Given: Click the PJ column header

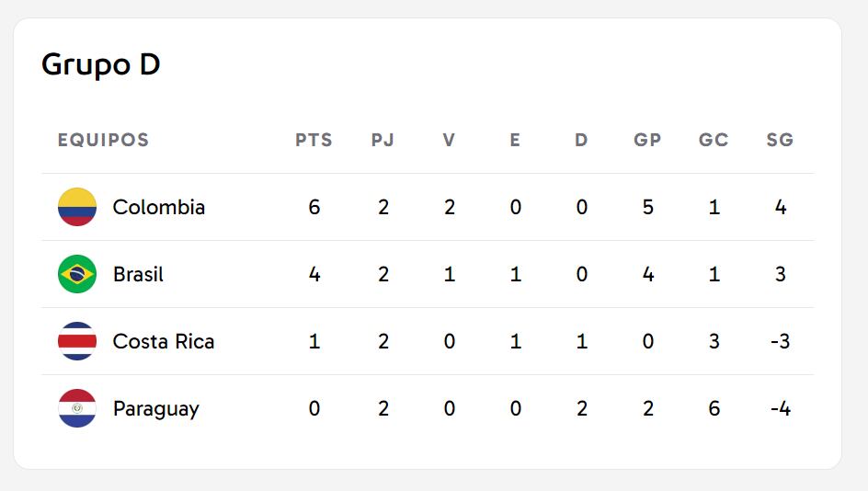Looking at the screenshot, I should coord(383,141).
